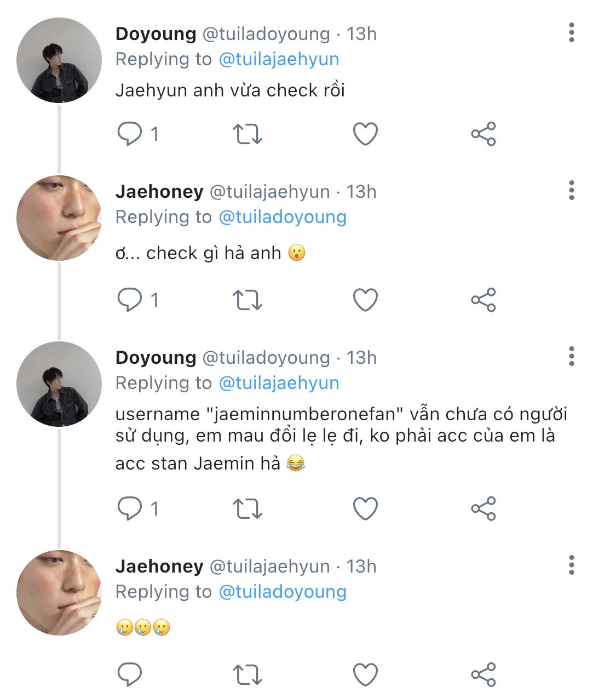Open @tuilajaehyun link in Doyoung's first reply
Viewport: 616px width, 698px height.
[x=279, y=59]
